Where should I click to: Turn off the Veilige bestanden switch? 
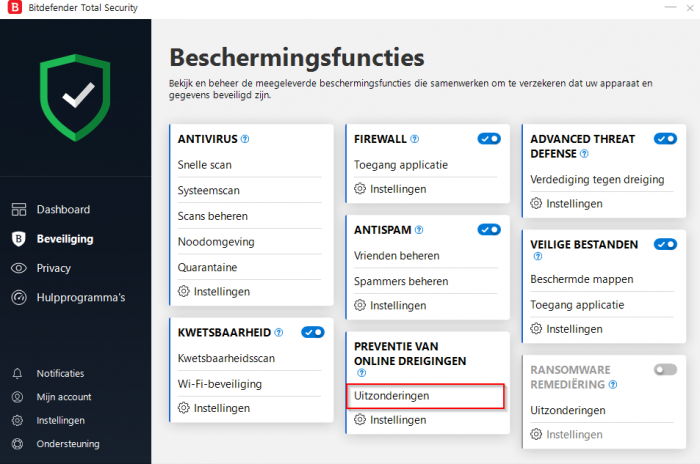coord(666,244)
